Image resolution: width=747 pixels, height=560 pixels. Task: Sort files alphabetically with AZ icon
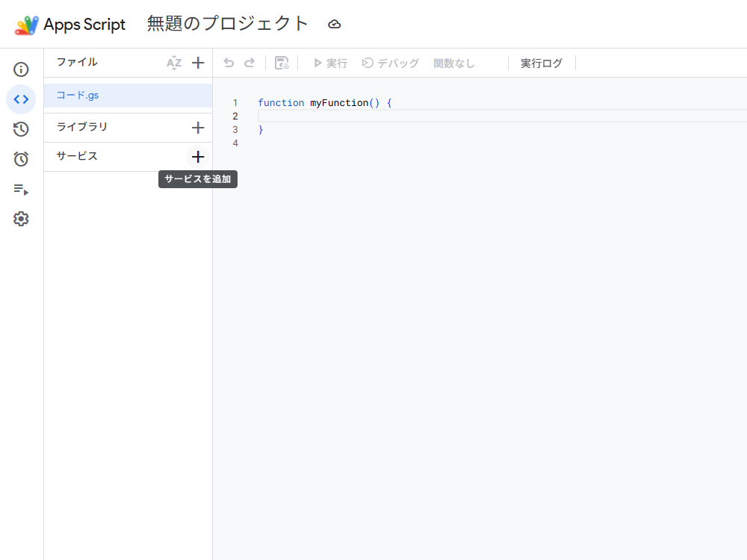[x=174, y=63]
